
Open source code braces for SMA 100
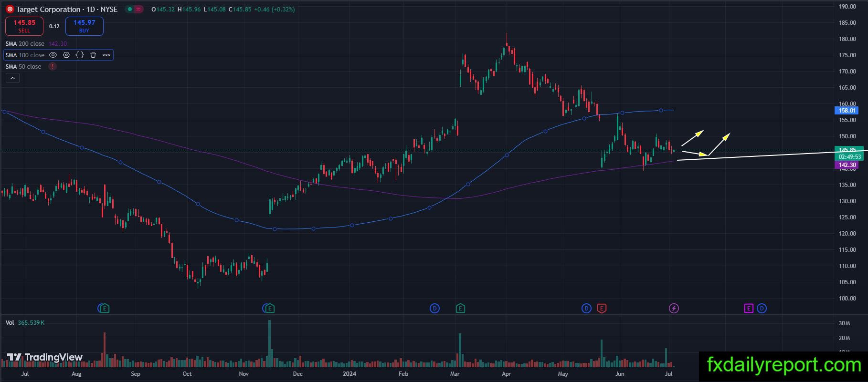[80, 55]
